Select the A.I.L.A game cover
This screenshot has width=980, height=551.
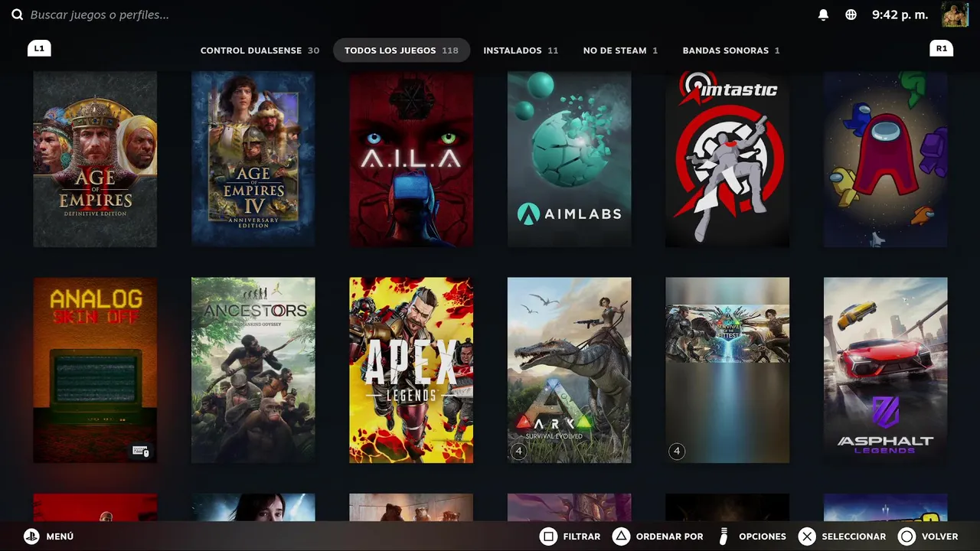[411, 159]
